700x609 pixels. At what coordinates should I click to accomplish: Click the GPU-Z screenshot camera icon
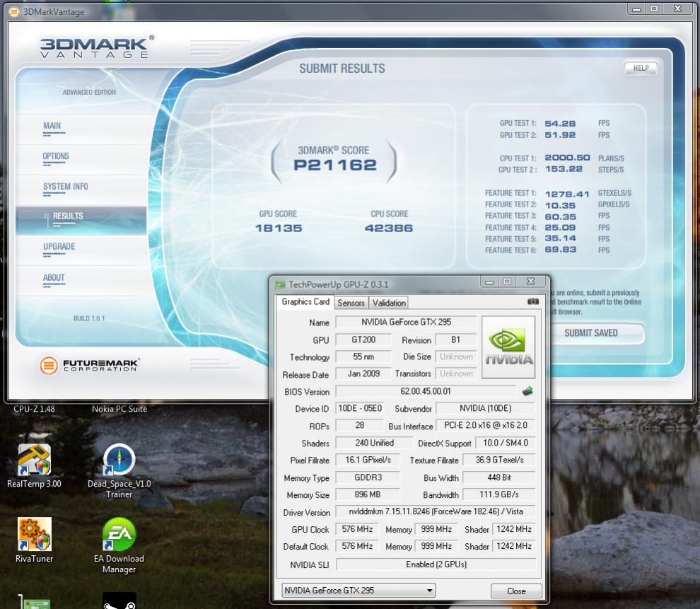coord(533,301)
